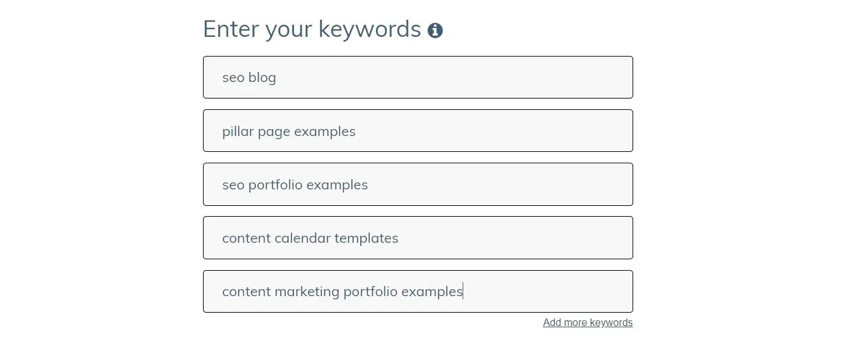The width and height of the screenshot is (868, 340).
Task: Open the Add more keywords link
Action: (588, 323)
